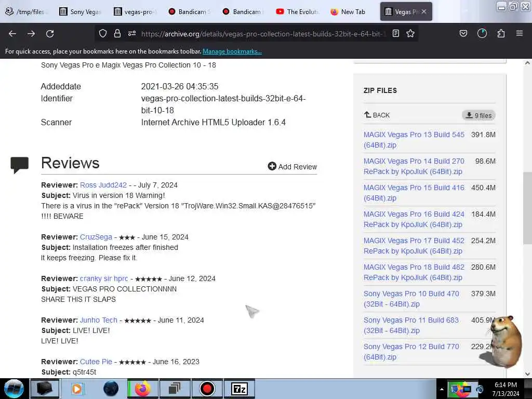Click the 391.8M file size text
This screenshot has height=399, width=532.
(483, 135)
